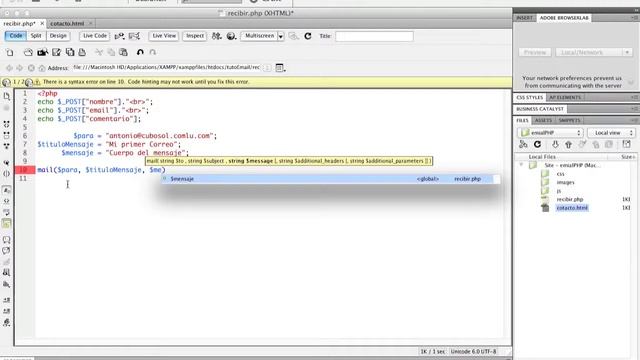
Task: Open the Live View options icon
Action: pyautogui.click(x=280, y=68)
